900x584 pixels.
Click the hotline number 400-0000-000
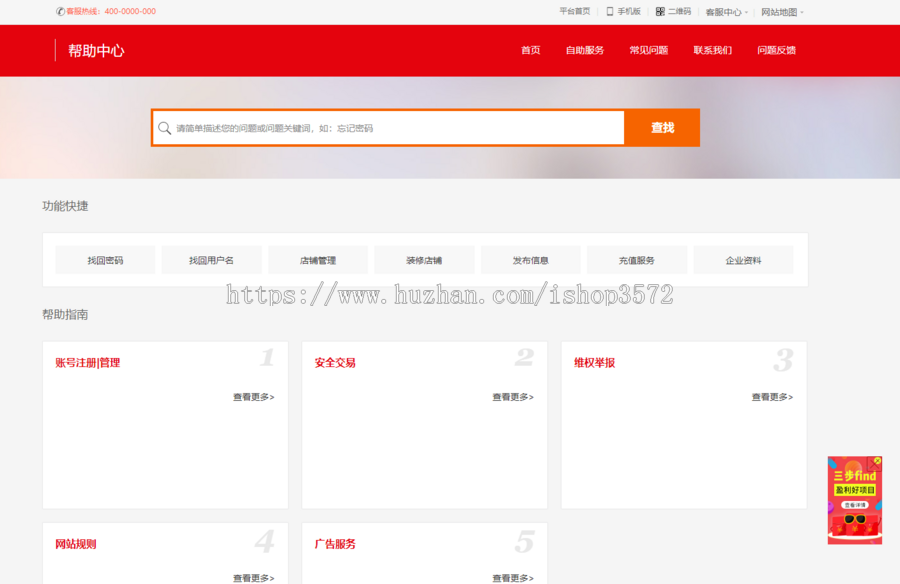click(130, 11)
